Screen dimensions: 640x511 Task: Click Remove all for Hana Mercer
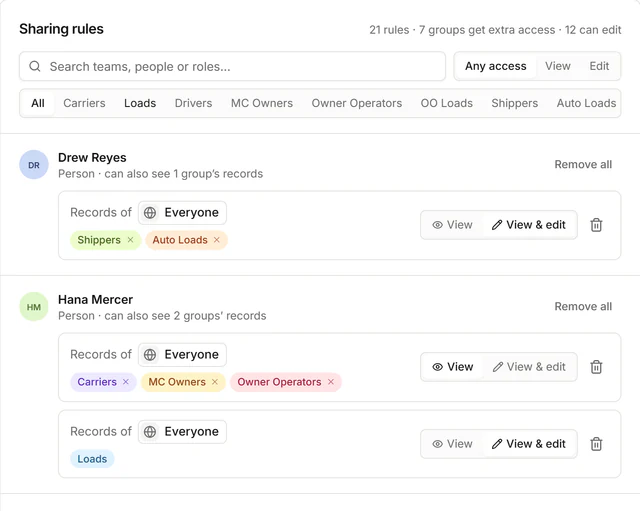click(583, 307)
